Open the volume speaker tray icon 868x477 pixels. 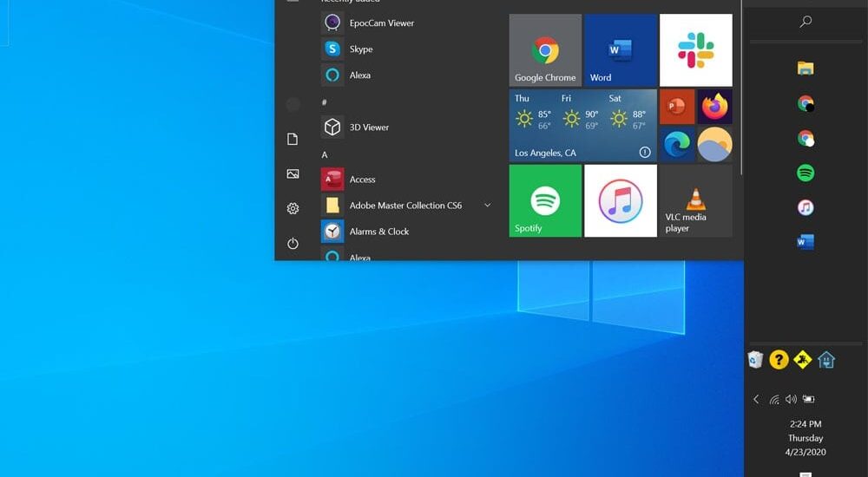[x=791, y=399]
